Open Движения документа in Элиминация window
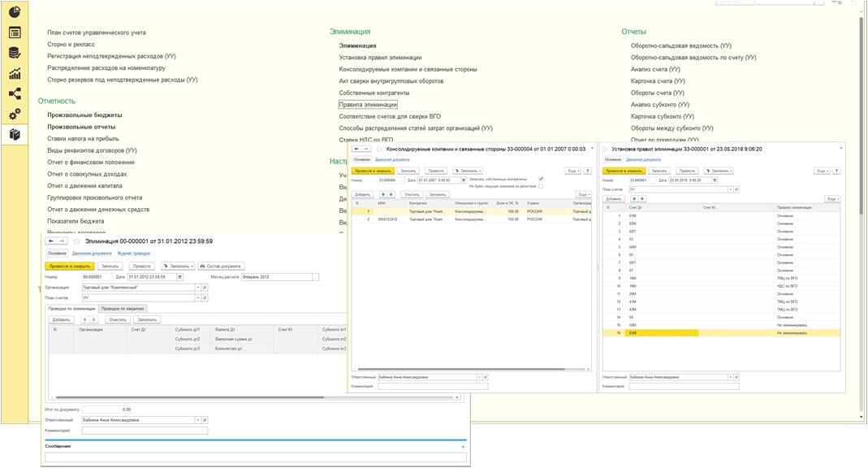Image resolution: width=868 pixels, height=468 pixels. pyautogui.click(x=92, y=253)
